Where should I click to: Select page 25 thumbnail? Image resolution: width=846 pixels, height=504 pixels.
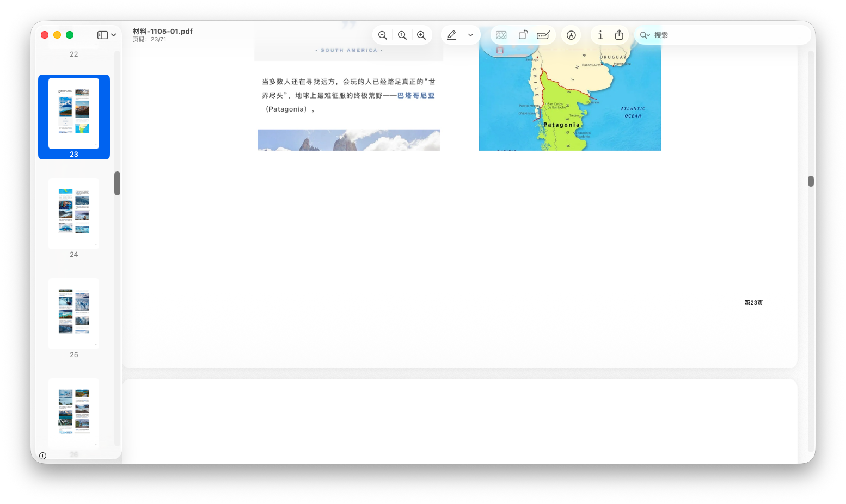pos(73,314)
